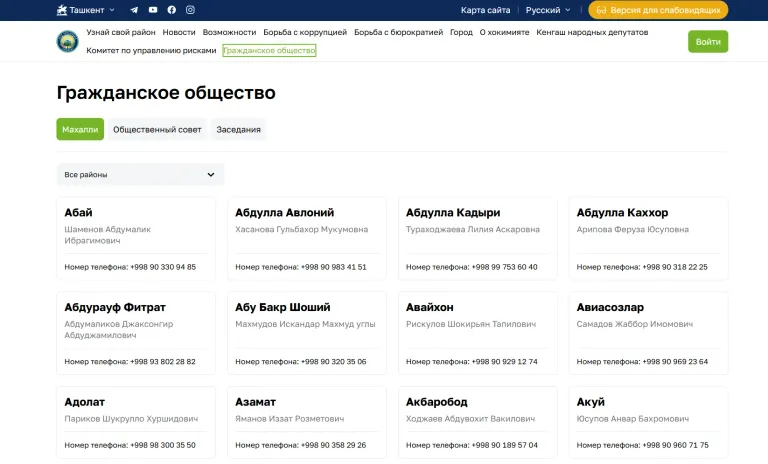Viewport: 768px width, 464px height.
Task: Open the Адолат mahalla card
Action: (x=136, y=422)
